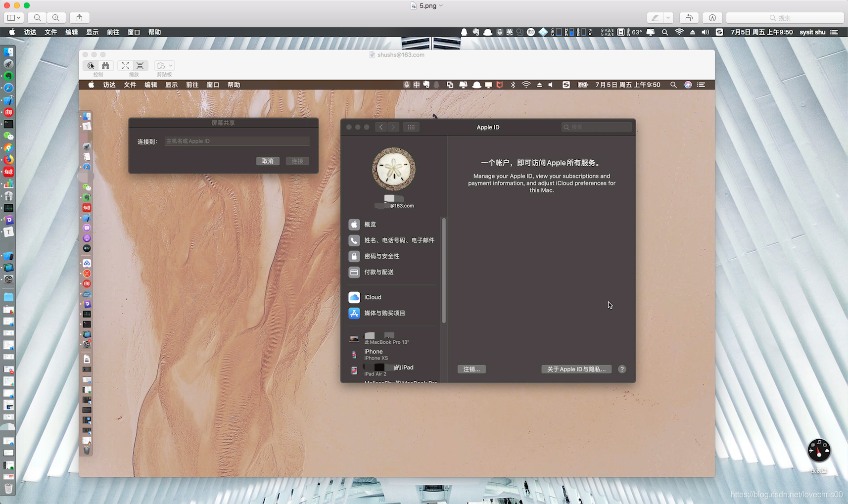Expand highlight pen options chevron
This screenshot has height=504, width=848.
pos(668,18)
